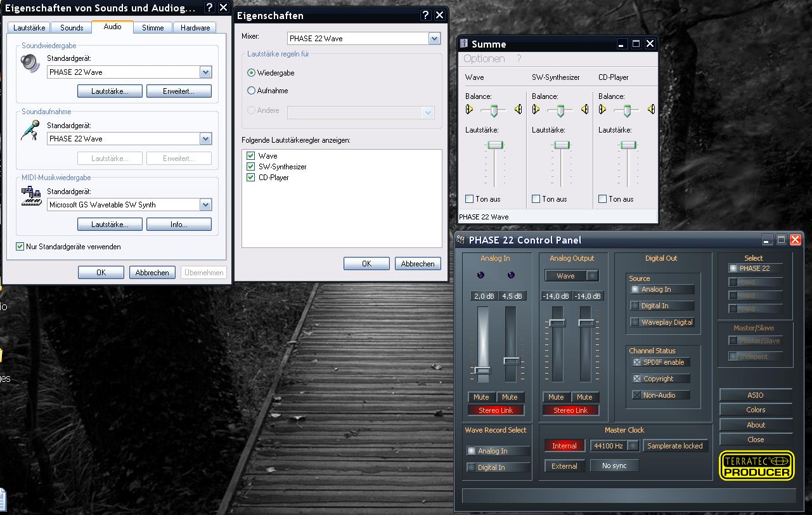The image size is (812, 515).
Task: Click the speaker icon beside Soundwiedergabe
Action: point(30,63)
